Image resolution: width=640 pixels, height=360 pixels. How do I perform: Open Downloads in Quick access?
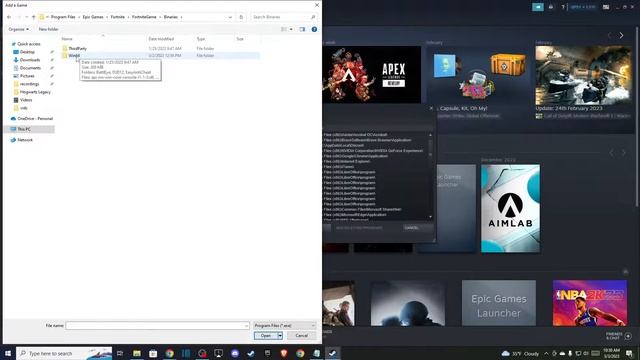(30, 60)
